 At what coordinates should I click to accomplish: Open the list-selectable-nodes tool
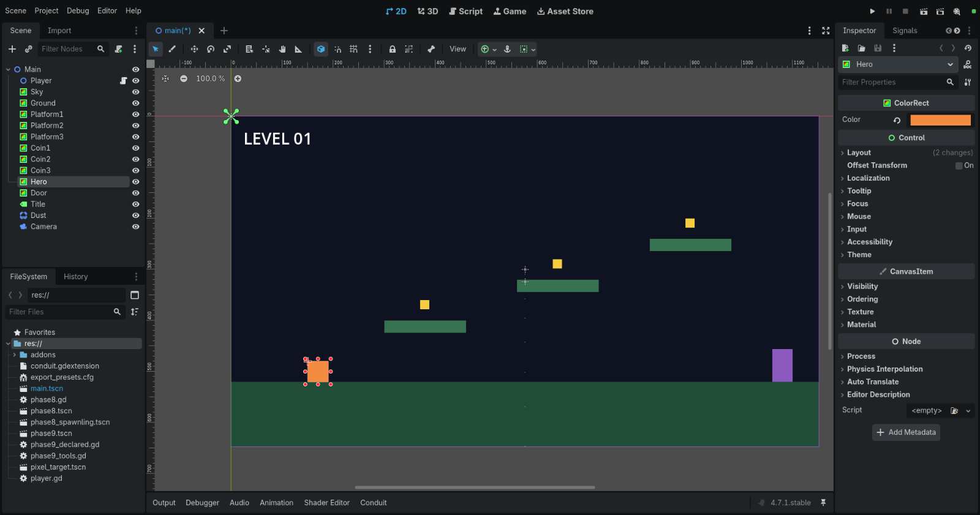[x=249, y=49]
